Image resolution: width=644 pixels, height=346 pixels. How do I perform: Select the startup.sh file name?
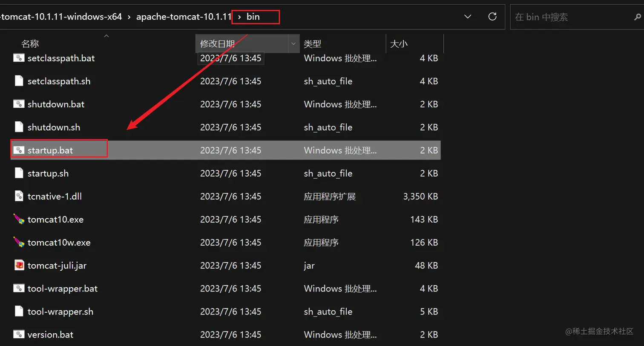pos(48,173)
